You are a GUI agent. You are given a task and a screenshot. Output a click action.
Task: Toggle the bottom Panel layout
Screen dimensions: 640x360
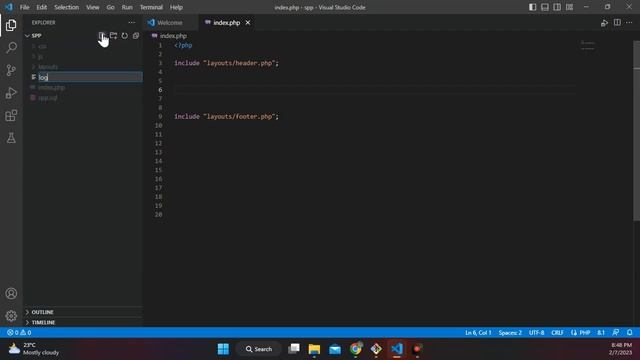coord(545,7)
